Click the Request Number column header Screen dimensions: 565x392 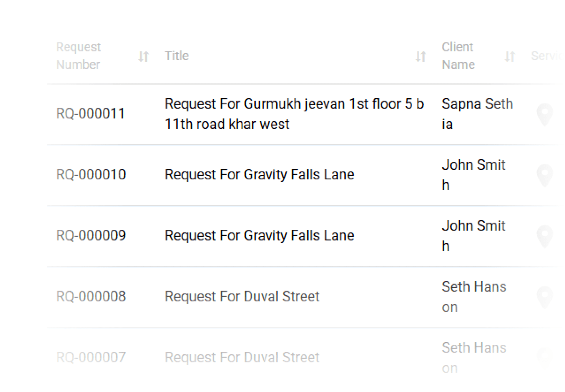78,56
